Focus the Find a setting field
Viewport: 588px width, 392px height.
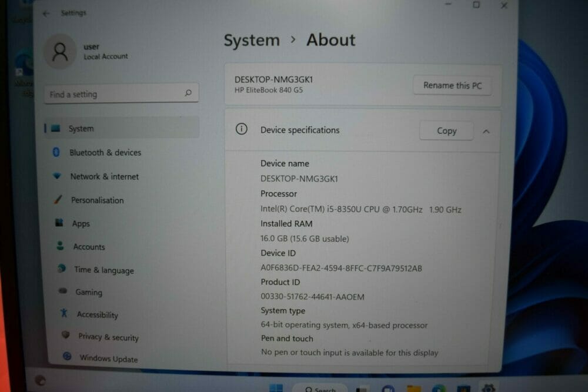click(x=121, y=93)
